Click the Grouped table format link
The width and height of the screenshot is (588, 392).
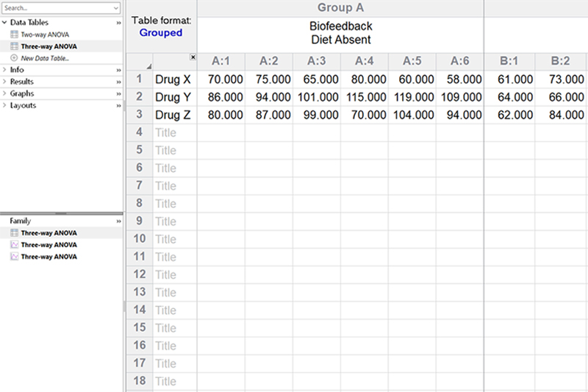[x=161, y=32]
